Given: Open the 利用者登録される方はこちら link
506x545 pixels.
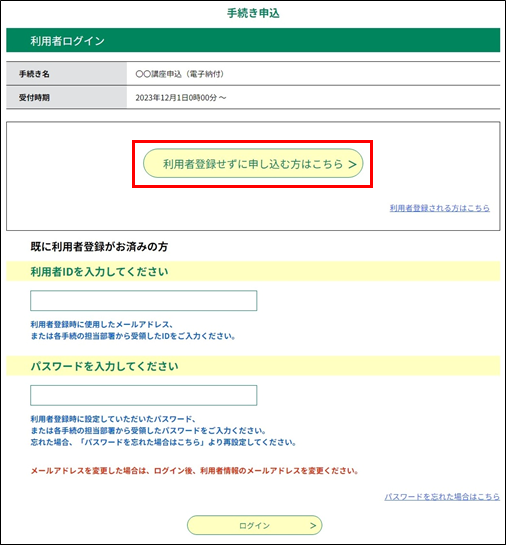Looking at the screenshot, I should [x=440, y=208].
